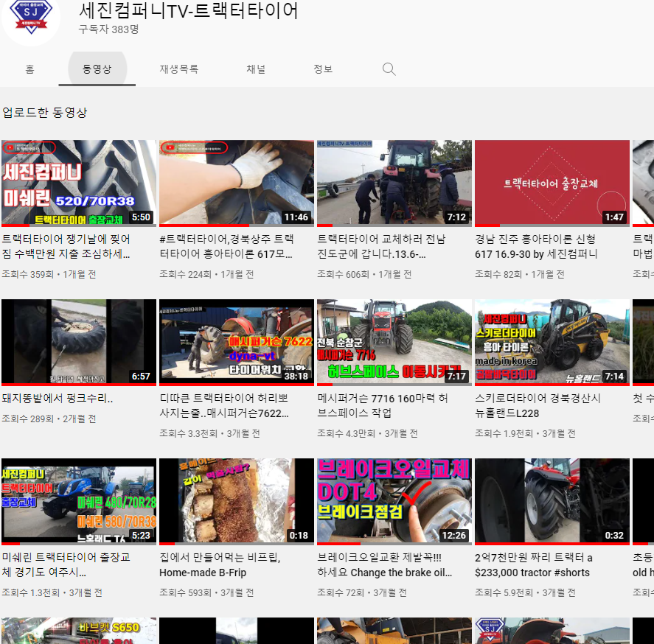
Task: Open thumbnail 미쉐린 520/70R38 video
Action: (79, 183)
